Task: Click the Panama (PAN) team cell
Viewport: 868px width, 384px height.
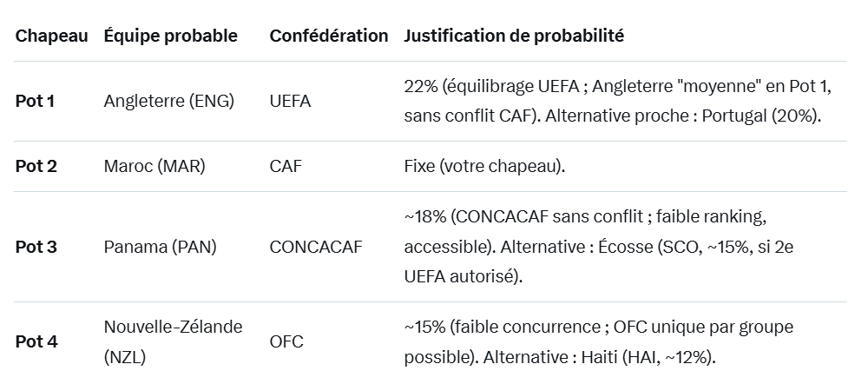Action: tap(160, 247)
